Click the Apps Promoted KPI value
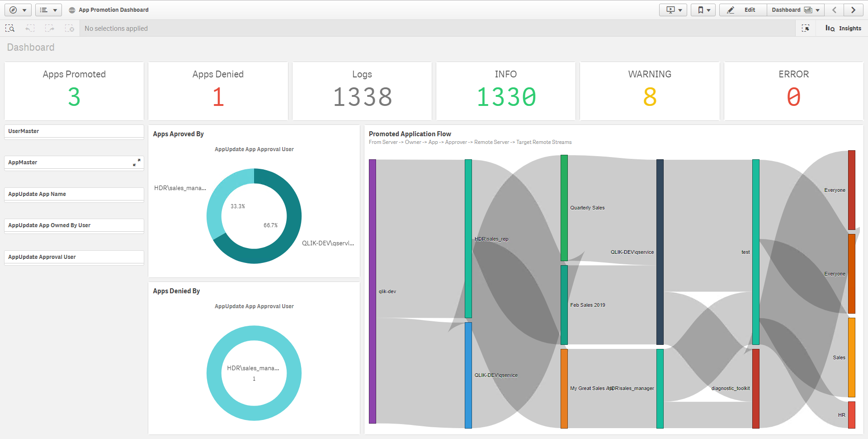The image size is (868, 439). [74, 97]
